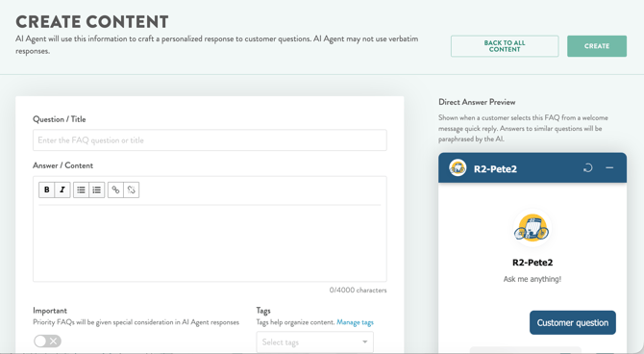The width and height of the screenshot is (644, 354).
Task: Click the Create button
Action: [x=597, y=46]
